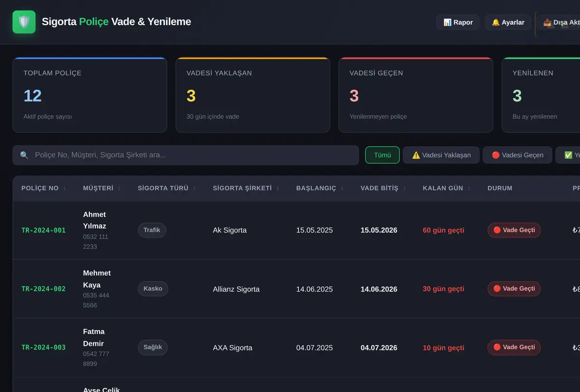Click the "10 gün geçti" remaining days cell

[x=444, y=348]
